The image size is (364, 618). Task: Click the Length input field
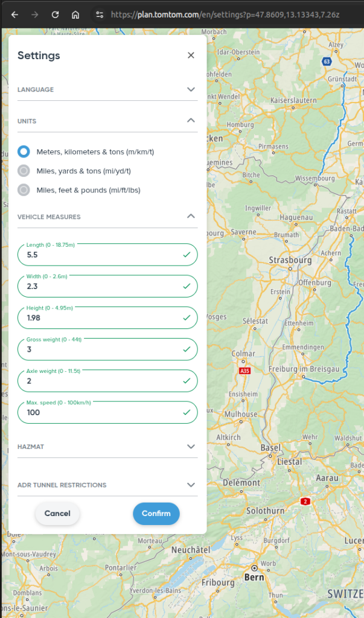click(x=107, y=255)
